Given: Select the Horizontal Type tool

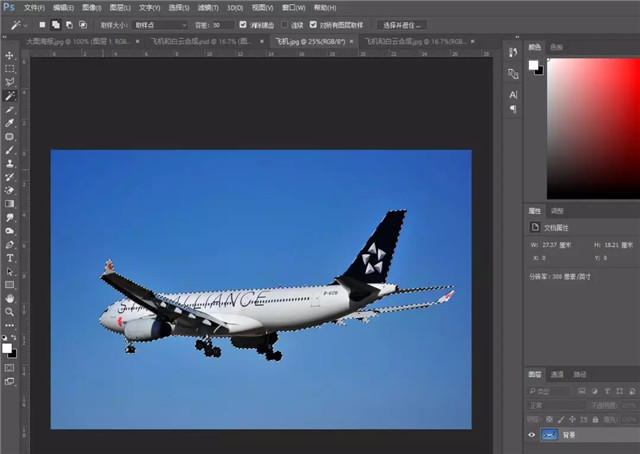Looking at the screenshot, I should [x=10, y=258].
